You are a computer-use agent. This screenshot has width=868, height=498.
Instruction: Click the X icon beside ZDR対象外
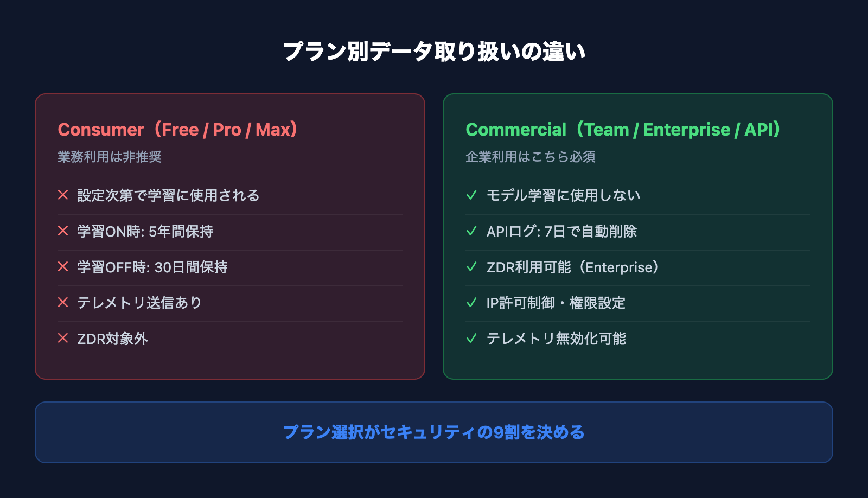[x=63, y=338]
